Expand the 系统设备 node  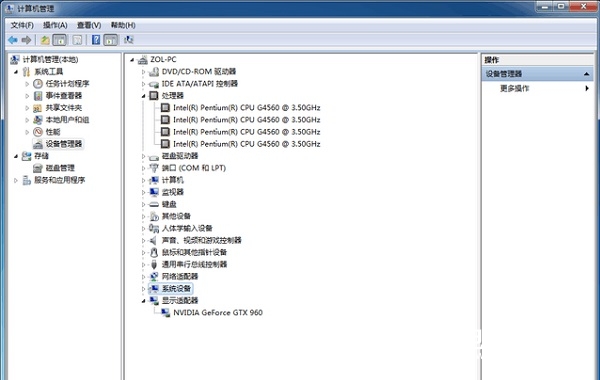143,289
